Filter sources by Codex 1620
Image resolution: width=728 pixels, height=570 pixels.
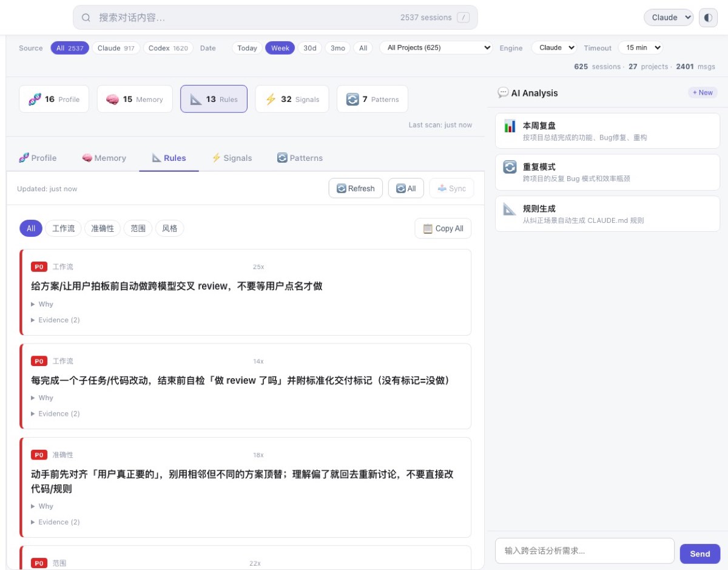(x=168, y=48)
